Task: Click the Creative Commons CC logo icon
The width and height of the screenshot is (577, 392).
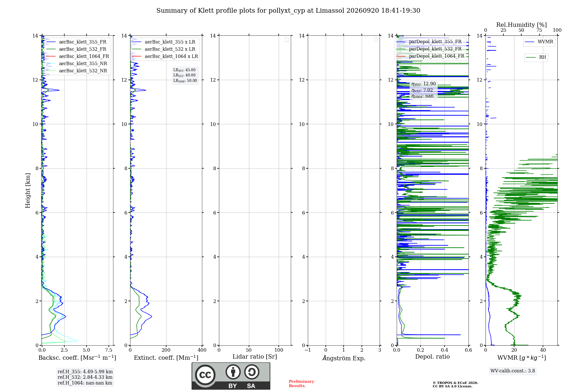Action: pyautogui.click(x=205, y=375)
